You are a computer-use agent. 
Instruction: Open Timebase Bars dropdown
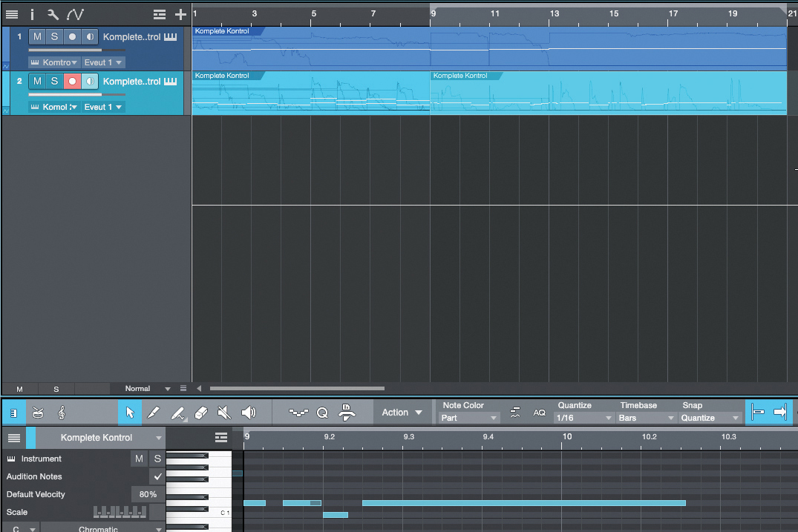tap(646, 418)
